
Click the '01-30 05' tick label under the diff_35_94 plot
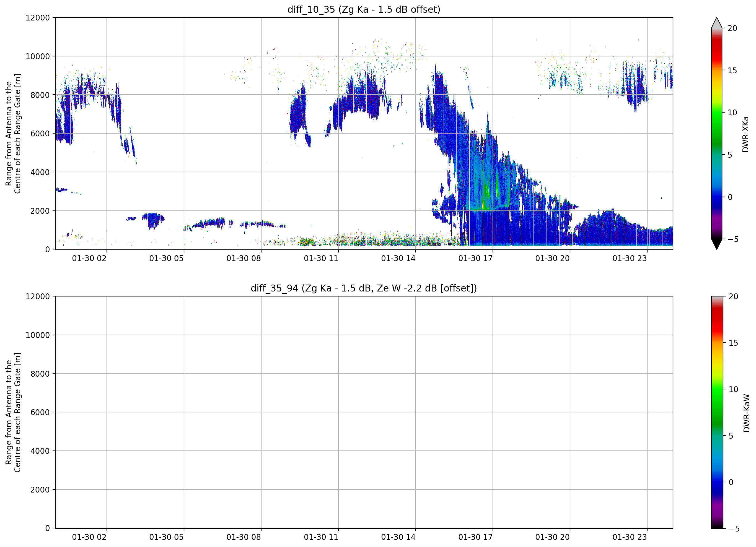(x=166, y=537)
